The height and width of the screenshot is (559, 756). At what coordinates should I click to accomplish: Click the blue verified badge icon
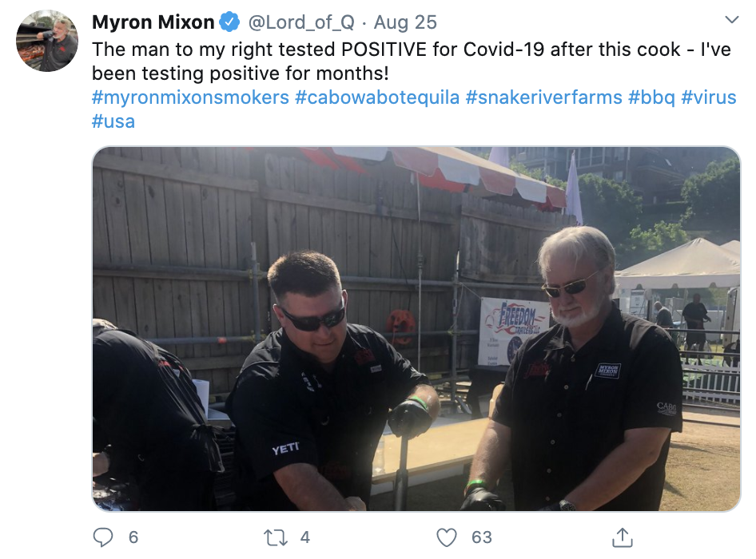pos(229,22)
